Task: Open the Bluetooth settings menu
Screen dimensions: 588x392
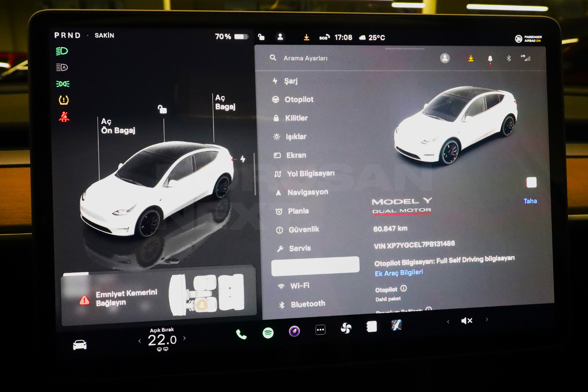Action: (302, 304)
